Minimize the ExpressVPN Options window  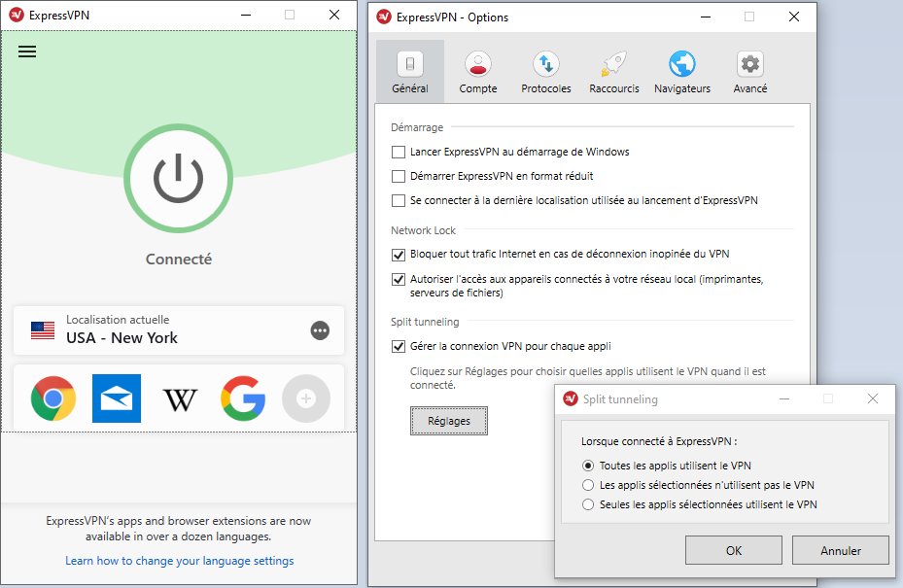click(x=706, y=17)
